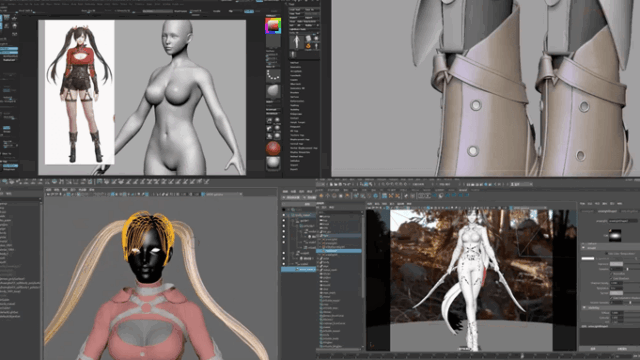Screen dimensions: 640x360
Task: Toggle the black dot atop the visibility column
Action: pyautogui.click(x=284, y=210)
